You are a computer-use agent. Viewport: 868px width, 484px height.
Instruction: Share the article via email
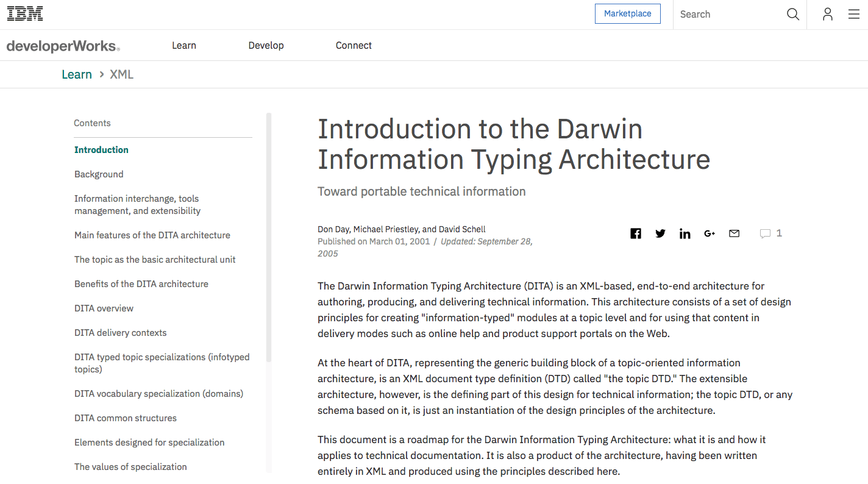tap(734, 233)
